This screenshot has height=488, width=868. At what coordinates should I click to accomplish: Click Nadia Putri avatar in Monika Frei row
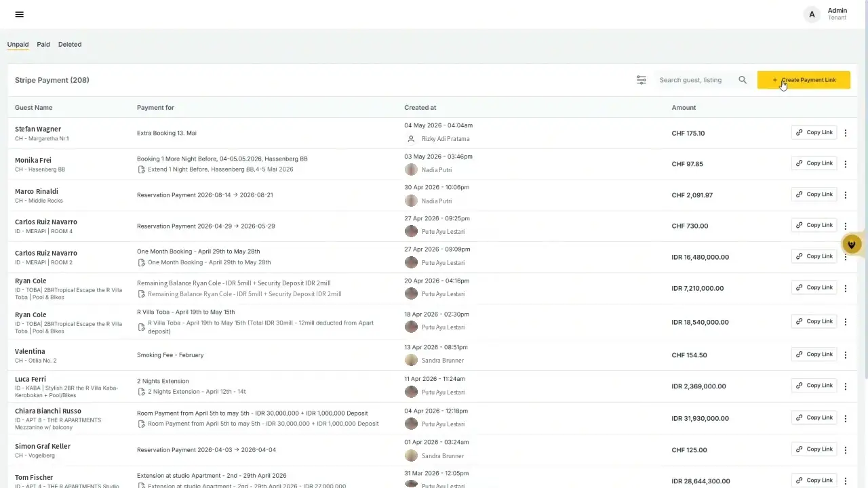coord(411,169)
